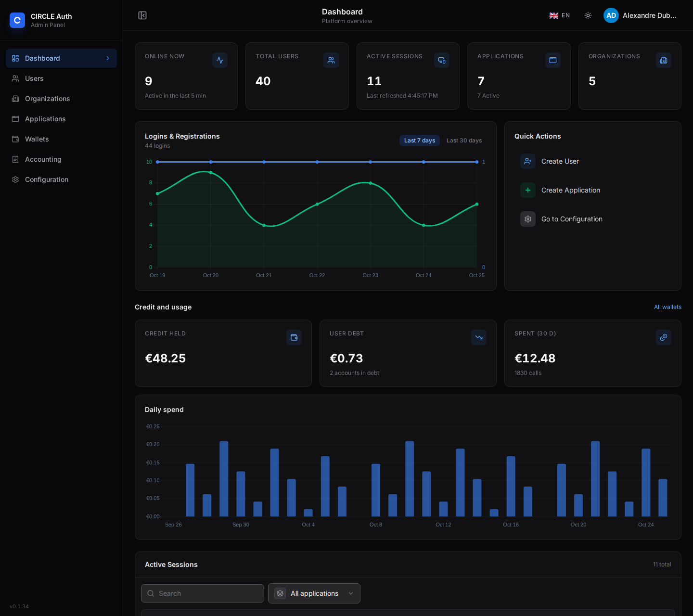This screenshot has height=616, width=693.
Task: Open the Alexandre Dub... user menu
Action: 640,15
